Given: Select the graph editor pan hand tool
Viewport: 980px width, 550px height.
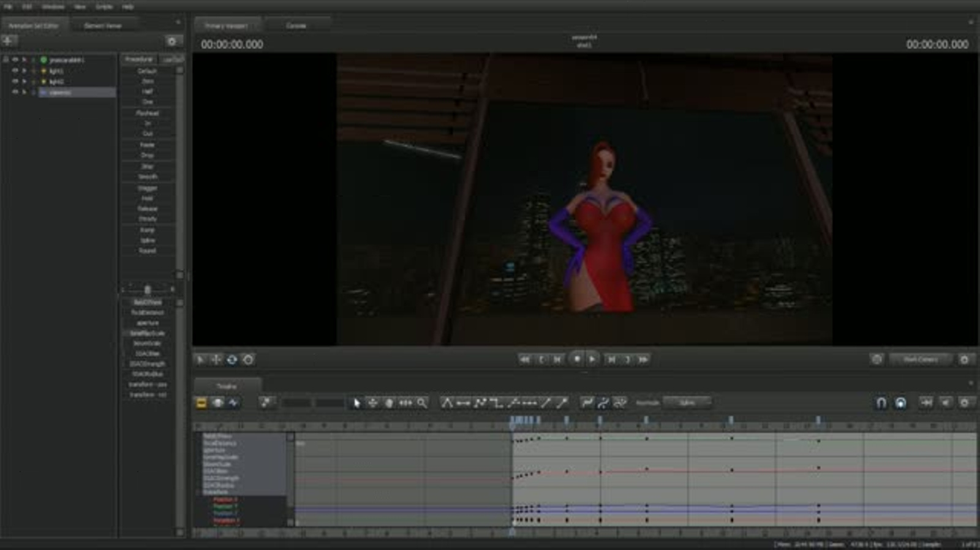Looking at the screenshot, I should pos(389,402).
